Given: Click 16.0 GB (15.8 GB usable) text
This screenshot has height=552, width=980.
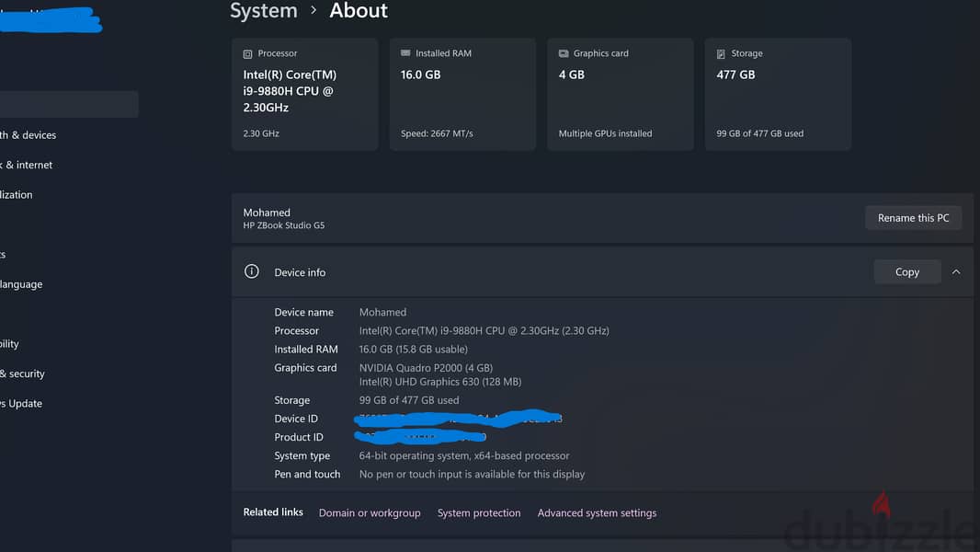Looking at the screenshot, I should (413, 350).
